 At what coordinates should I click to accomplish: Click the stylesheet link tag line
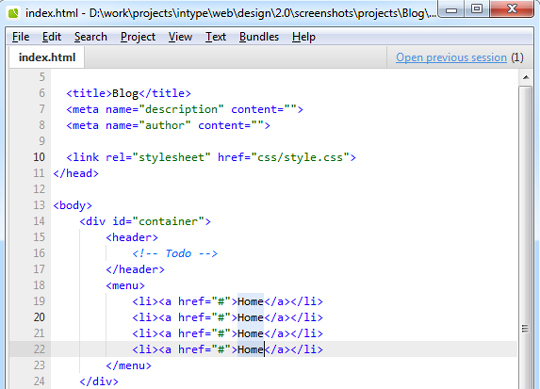[211, 157]
